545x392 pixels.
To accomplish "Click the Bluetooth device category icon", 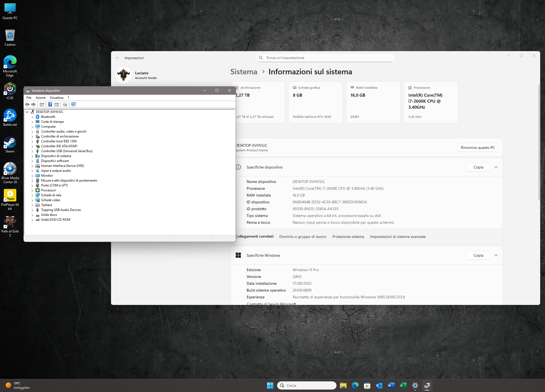I will tap(38, 117).
